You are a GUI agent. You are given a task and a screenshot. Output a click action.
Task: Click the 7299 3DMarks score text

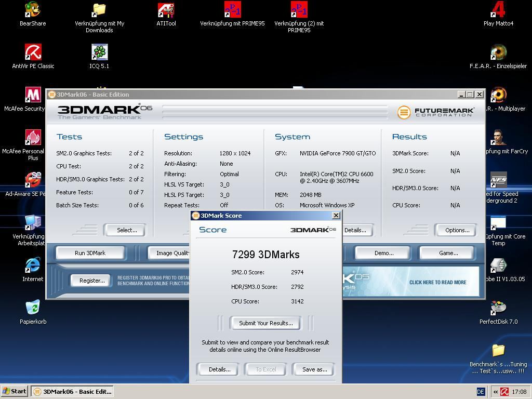point(265,255)
